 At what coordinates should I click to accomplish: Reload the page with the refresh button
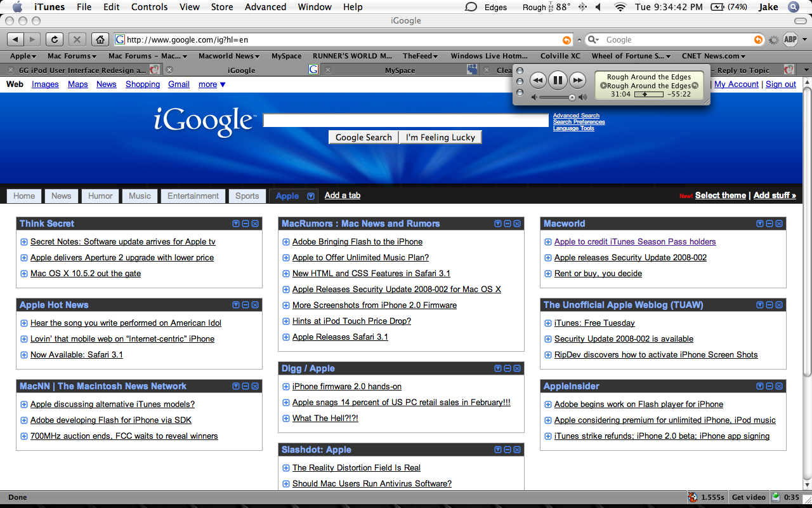click(x=55, y=39)
